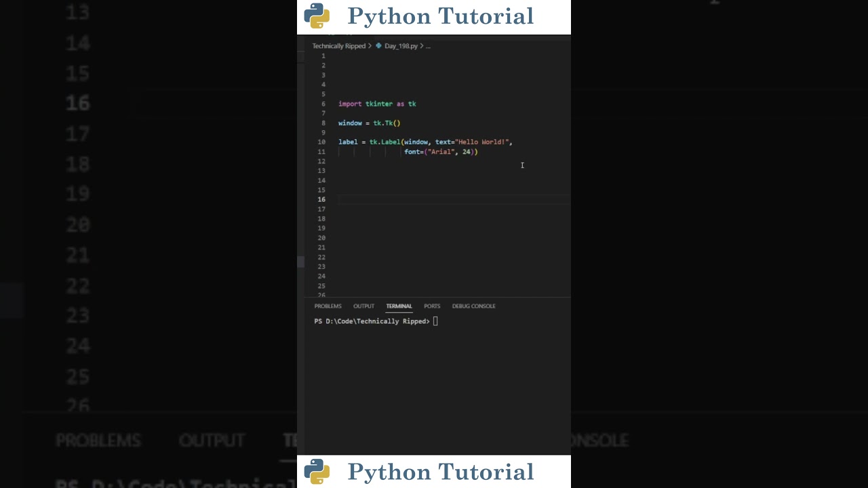Click the 'PS D:\Code\Technically Ripped>' prompt text
868x488 pixels.
point(372,321)
